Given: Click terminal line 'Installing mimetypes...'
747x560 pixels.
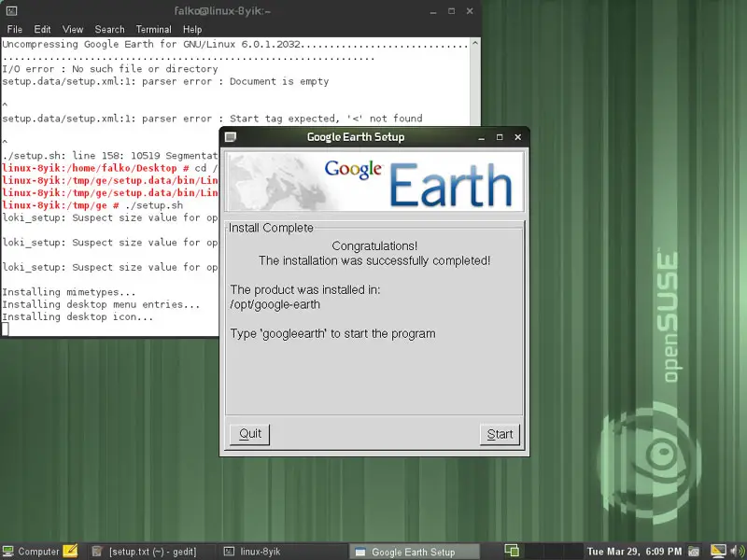Looking at the screenshot, I should point(68,292).
